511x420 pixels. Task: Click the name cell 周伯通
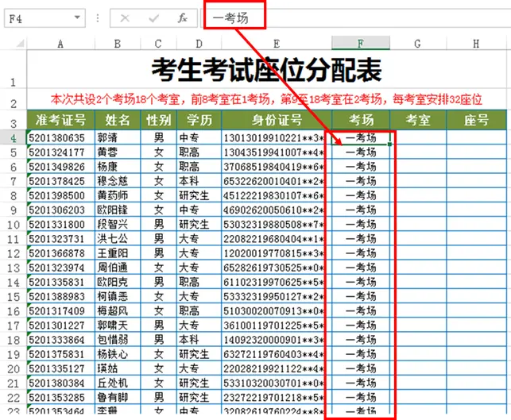(x=118, y=268)
